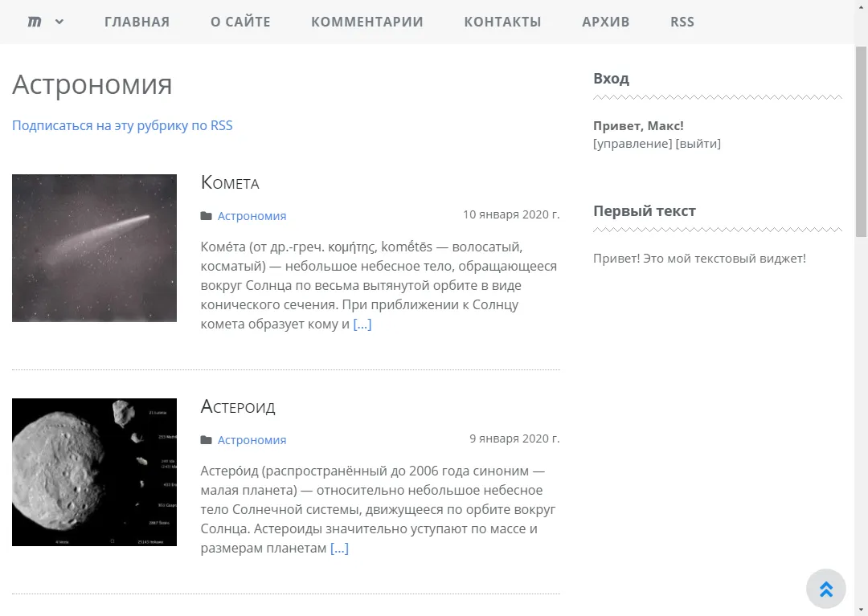Click folder icon on Комета post
This screenshot has width=868, height=616.
pyautogui.click(x=207, y=215)
